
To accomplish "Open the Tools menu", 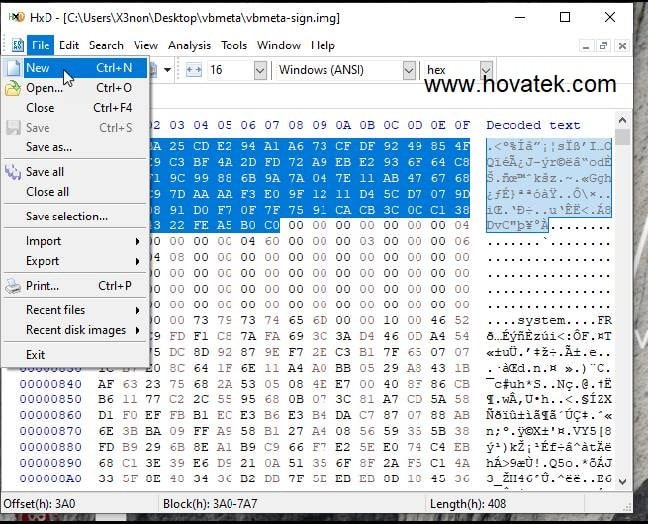I will click(233, 45).
